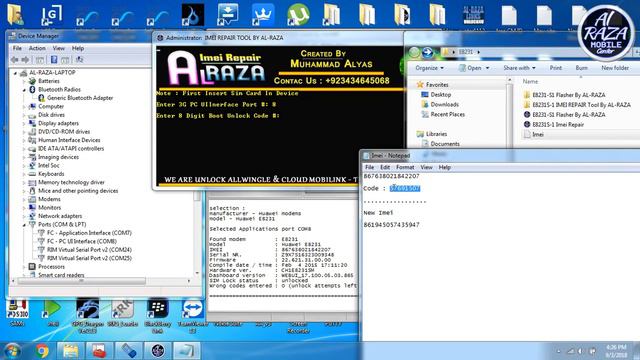
Task: Select RIM Virtual Serial Port v2 (COM24)
Action: coord(89,249)
